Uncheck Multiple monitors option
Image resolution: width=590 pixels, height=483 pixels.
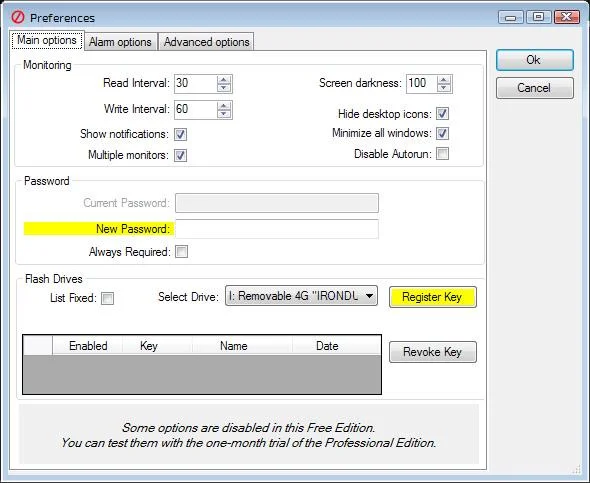(180, 155)
